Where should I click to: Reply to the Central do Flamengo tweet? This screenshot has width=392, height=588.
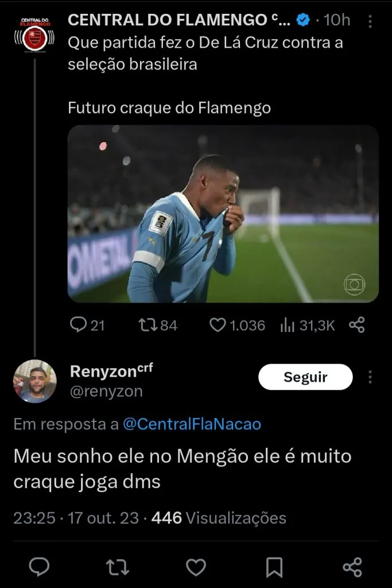tap(79, 325)
